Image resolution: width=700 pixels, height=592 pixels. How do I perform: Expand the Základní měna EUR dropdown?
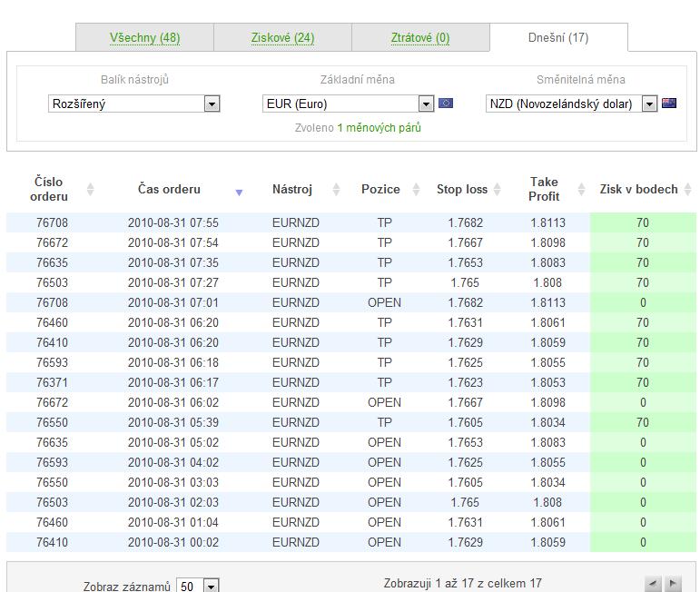[349, 104]
